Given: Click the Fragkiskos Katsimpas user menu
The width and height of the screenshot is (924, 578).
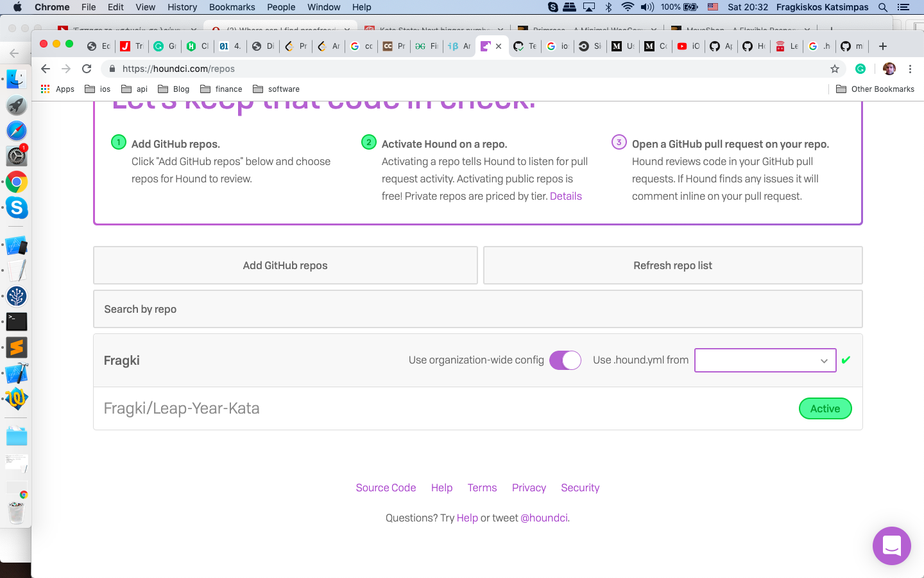Looking at the screenshot, I should [823, 7].
